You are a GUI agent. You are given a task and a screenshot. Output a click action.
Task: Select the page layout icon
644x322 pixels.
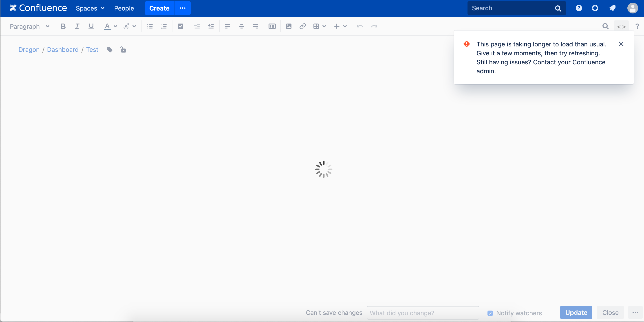[x=272, y=26]
